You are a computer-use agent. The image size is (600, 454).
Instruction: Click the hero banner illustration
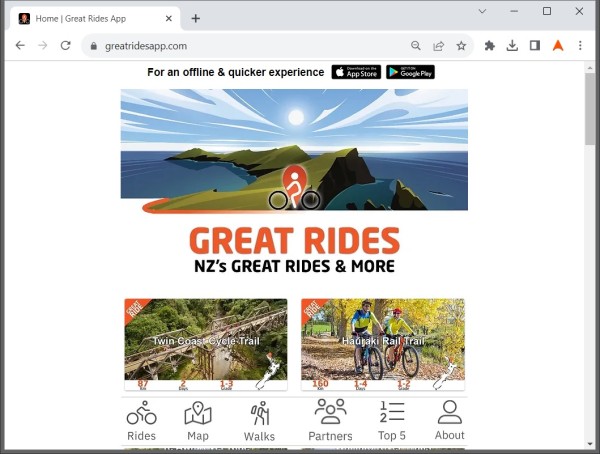click(x=294, y=151)
